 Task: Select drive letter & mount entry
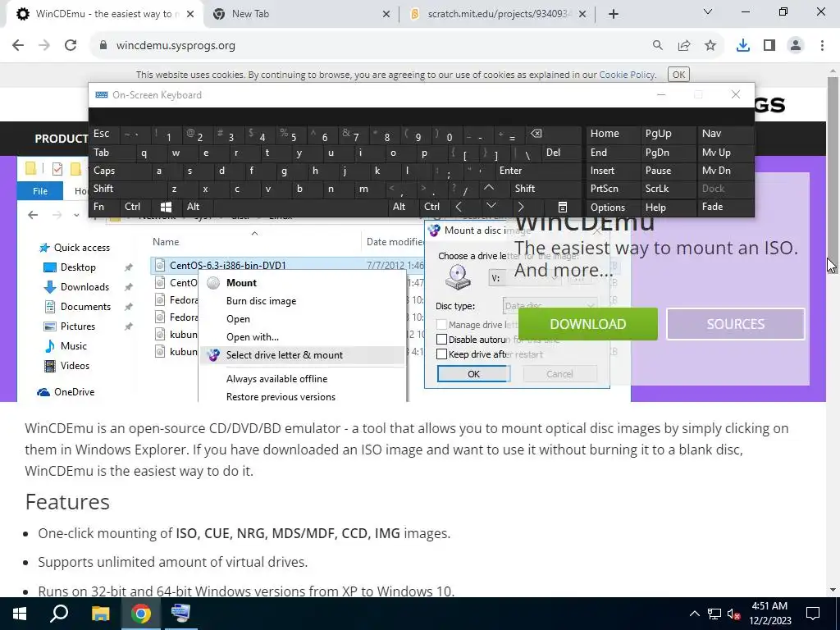click(x=302, y=355)
